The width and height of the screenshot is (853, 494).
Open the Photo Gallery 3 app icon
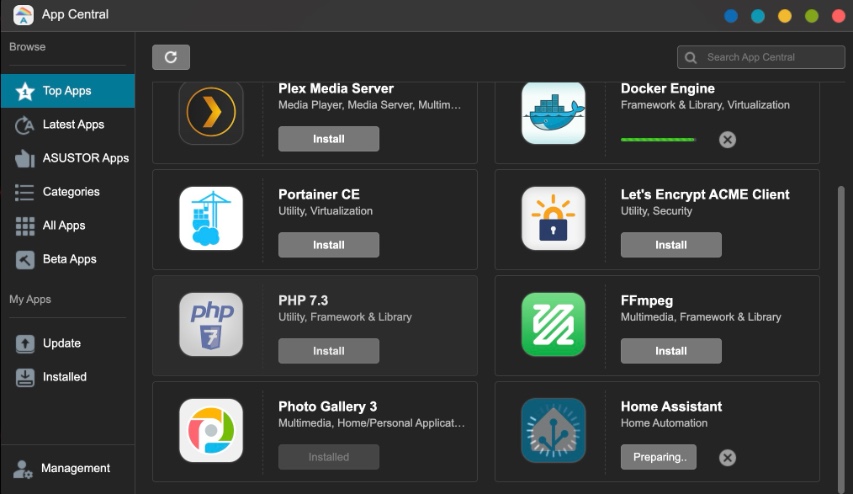point(211,431)
